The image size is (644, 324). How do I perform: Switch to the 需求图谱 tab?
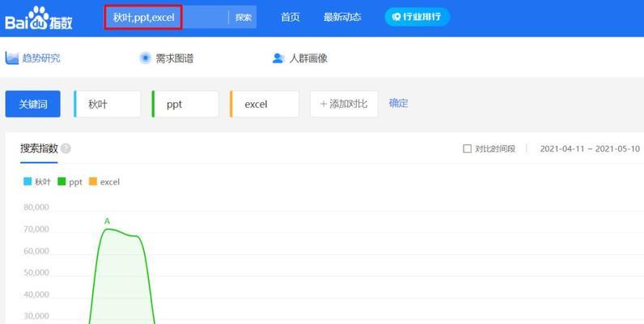coord(167,58)
